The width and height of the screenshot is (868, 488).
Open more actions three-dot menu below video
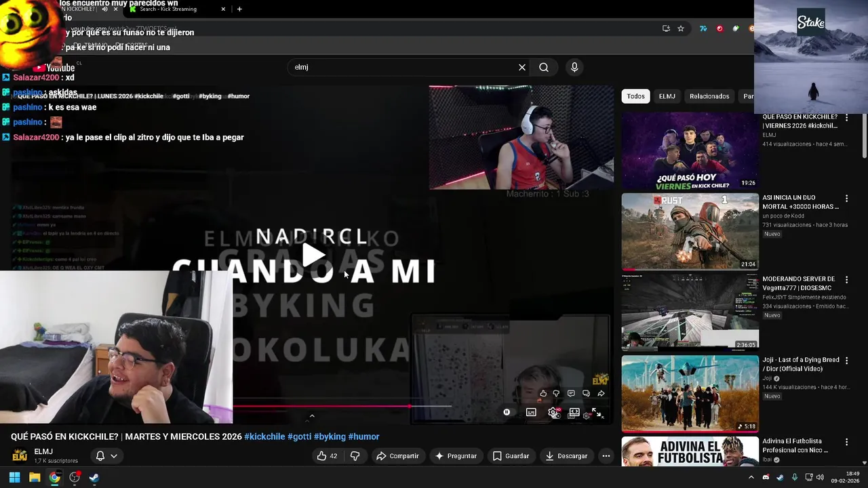tap(606, 456)
